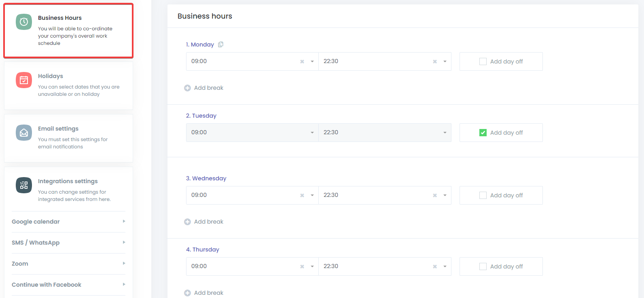Screen dimensions: 644x298
Task: Add break for Thursday
Action: pos(204,293)
